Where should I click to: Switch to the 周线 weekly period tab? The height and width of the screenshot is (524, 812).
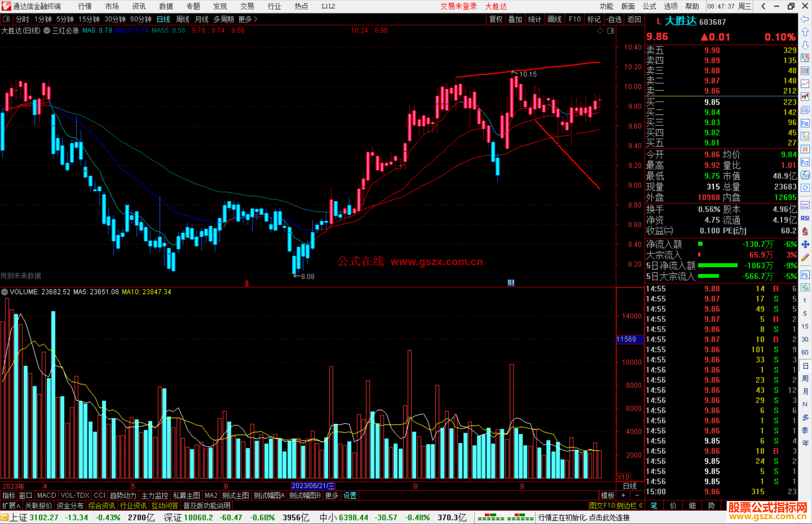[x=183, y=19]
